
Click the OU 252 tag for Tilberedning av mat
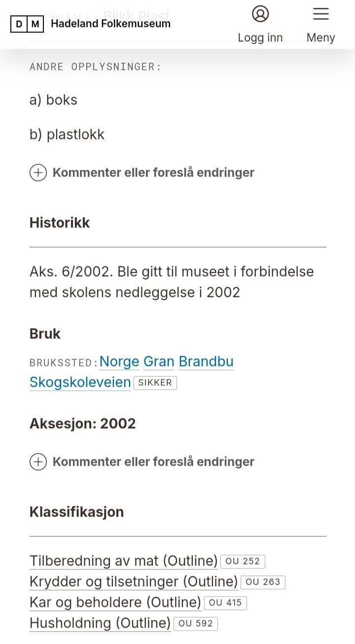(x=243, y=561)
